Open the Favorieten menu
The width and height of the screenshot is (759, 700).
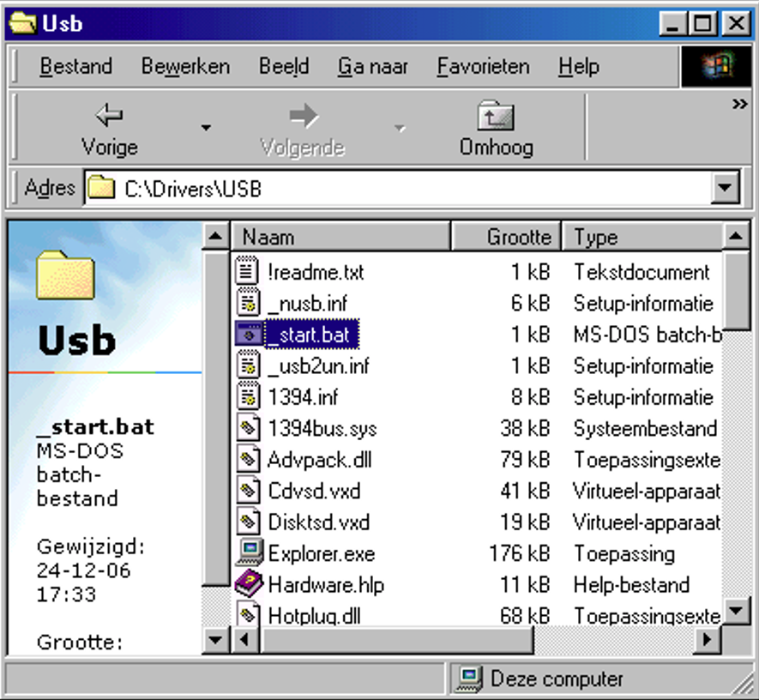483,66
